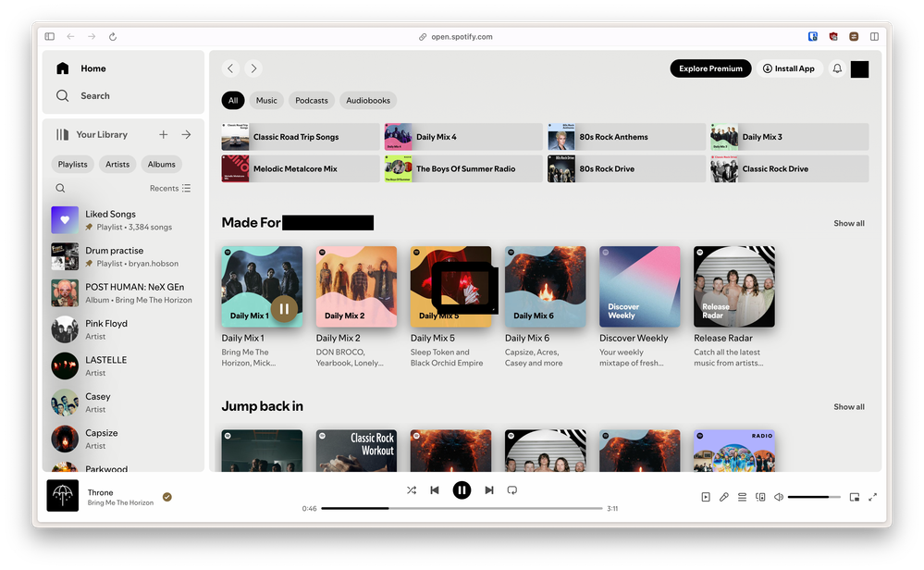Open the Throne album art thumbnail

pos(63,496)
